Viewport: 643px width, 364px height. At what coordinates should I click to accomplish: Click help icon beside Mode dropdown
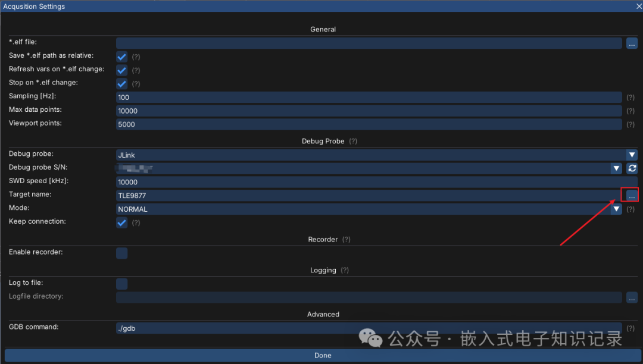(630, 209)
